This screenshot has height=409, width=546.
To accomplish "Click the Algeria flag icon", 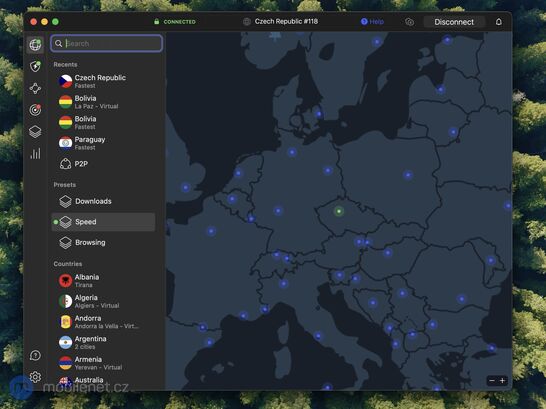I will click(65, 301).
